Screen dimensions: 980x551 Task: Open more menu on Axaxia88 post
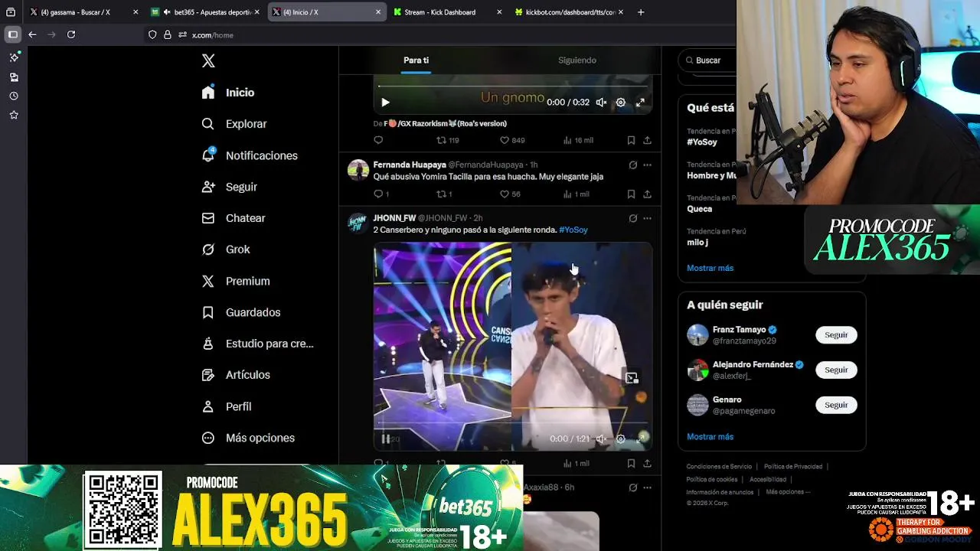(x=647, y=487)
